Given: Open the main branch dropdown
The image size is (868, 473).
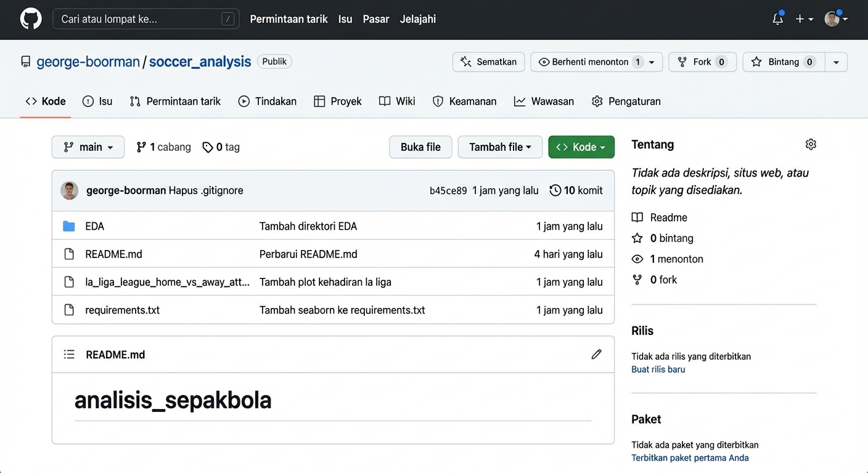Looking at the screenshot, I should (x=88, y=147).
